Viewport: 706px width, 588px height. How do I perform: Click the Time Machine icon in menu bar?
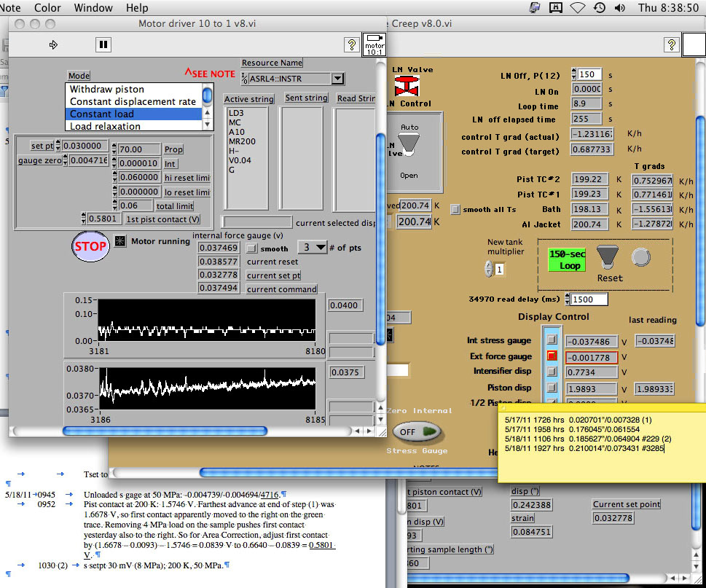click(x=598, y=8)
